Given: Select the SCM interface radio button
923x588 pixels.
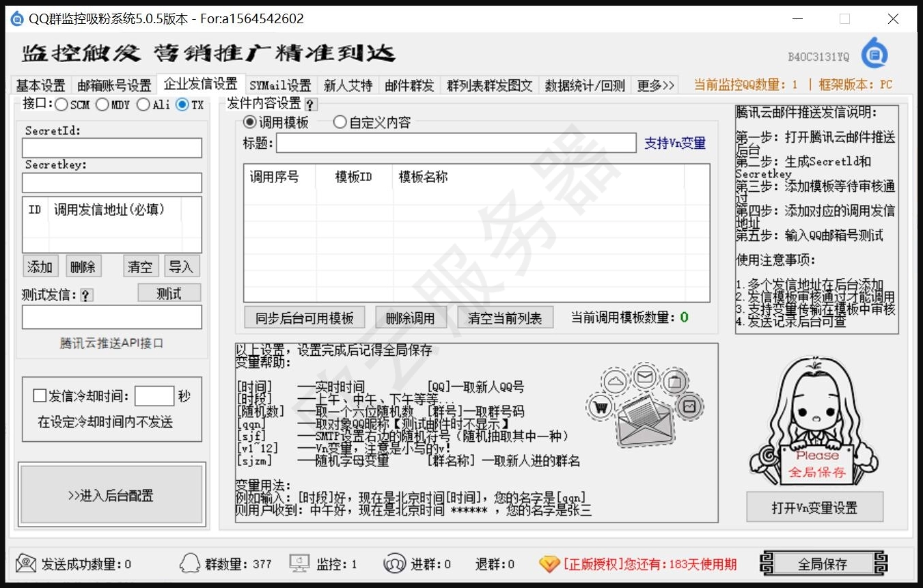Looking at the screenshot, I should tap(61, 104).
